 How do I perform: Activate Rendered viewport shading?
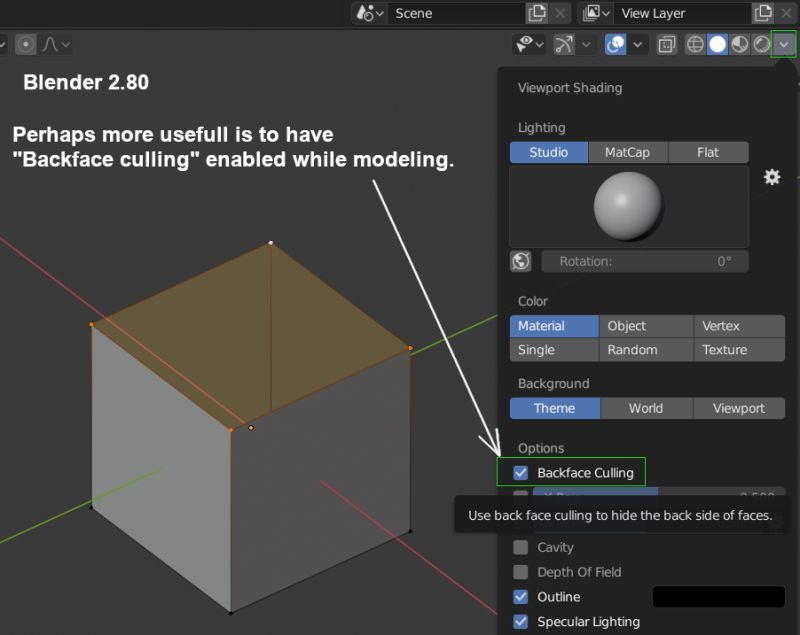click(761, 44)
